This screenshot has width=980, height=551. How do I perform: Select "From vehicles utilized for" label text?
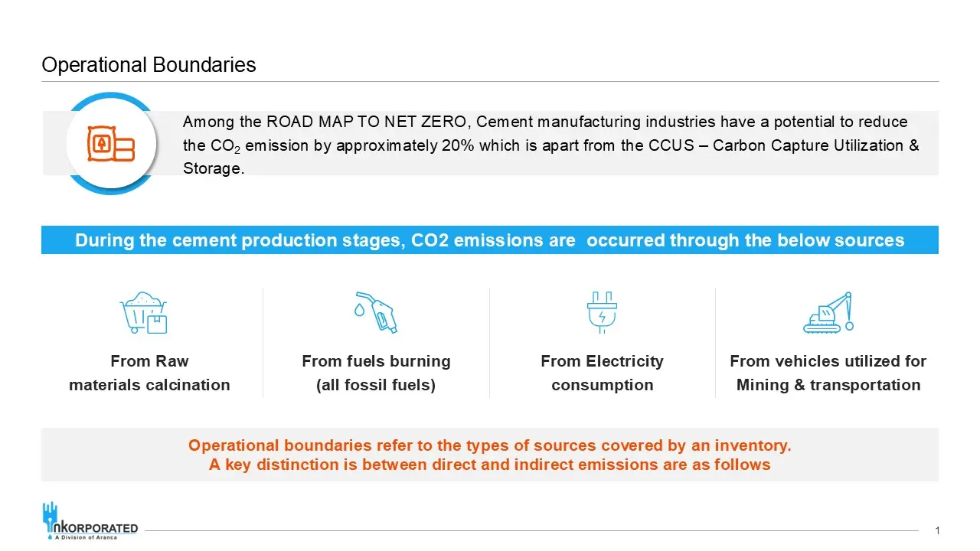(828, 361)
